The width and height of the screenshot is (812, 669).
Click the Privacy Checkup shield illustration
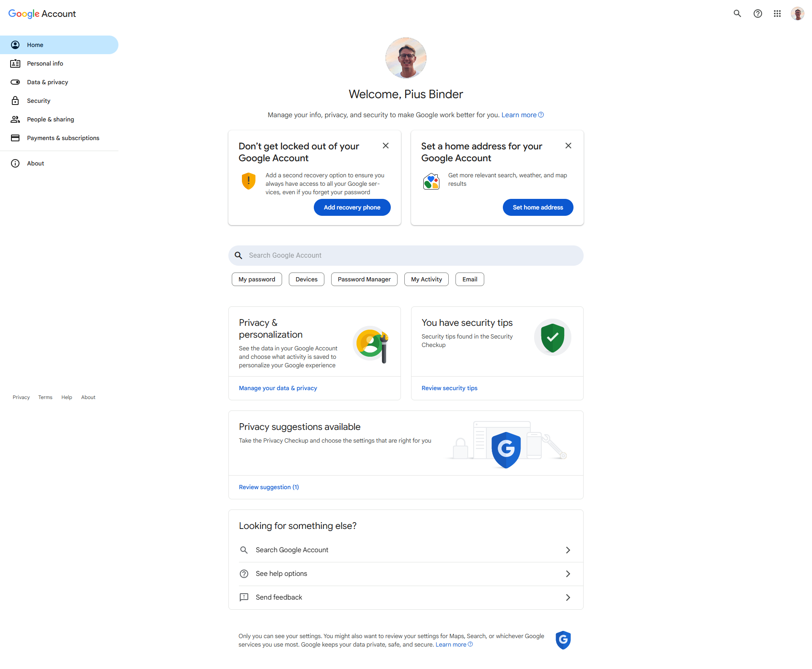click(506, 449)
